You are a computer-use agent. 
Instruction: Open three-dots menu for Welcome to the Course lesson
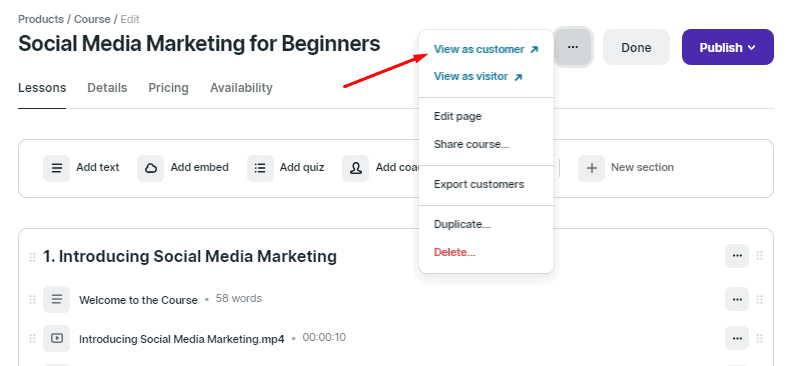coord(737,299)
